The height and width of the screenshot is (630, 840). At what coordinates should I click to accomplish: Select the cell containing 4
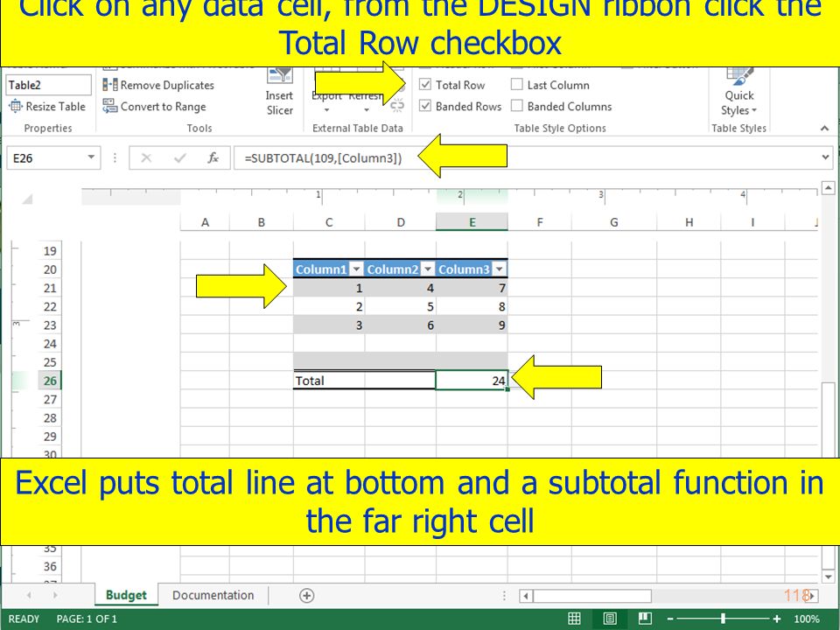click(401, 288)
